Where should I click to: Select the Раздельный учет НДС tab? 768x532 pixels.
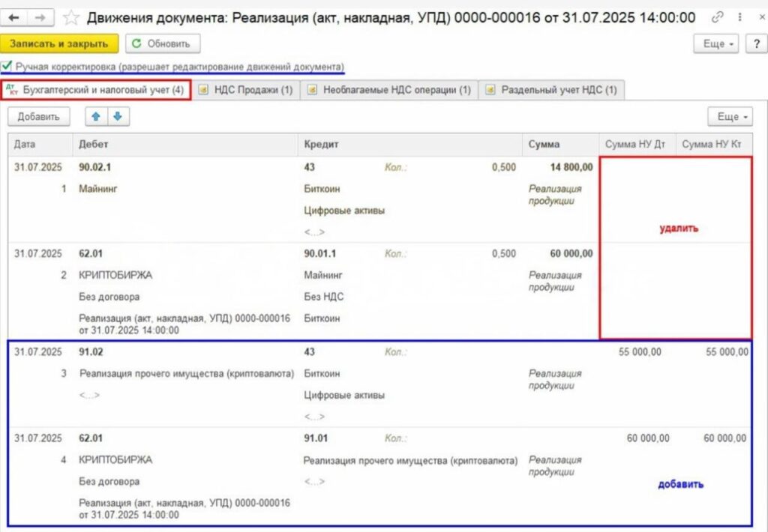pos(551,90)
